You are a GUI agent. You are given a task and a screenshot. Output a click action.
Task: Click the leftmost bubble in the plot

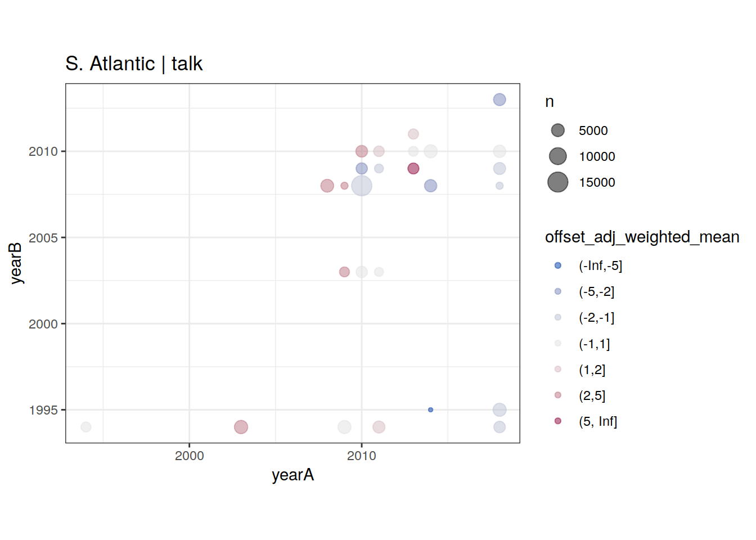(86, 427)
